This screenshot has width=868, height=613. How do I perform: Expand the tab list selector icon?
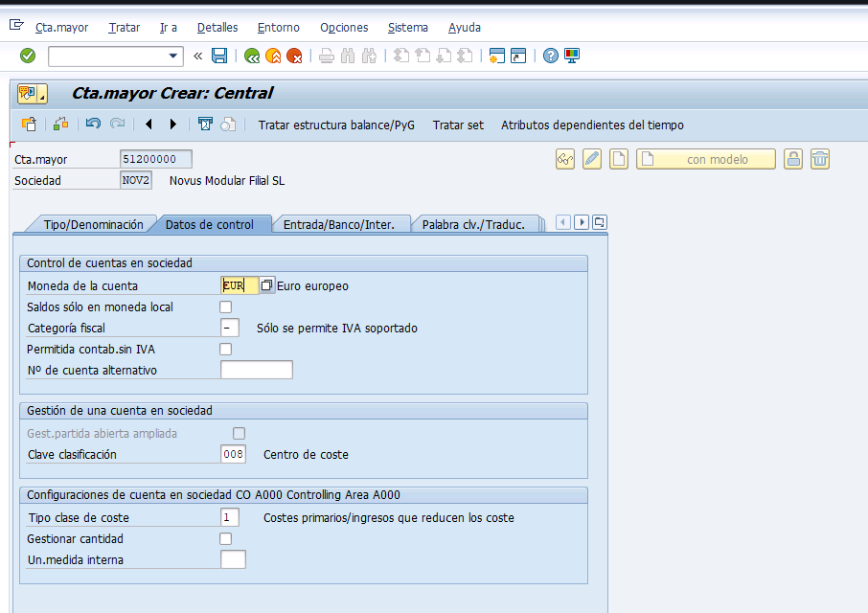tap(600, 222)
